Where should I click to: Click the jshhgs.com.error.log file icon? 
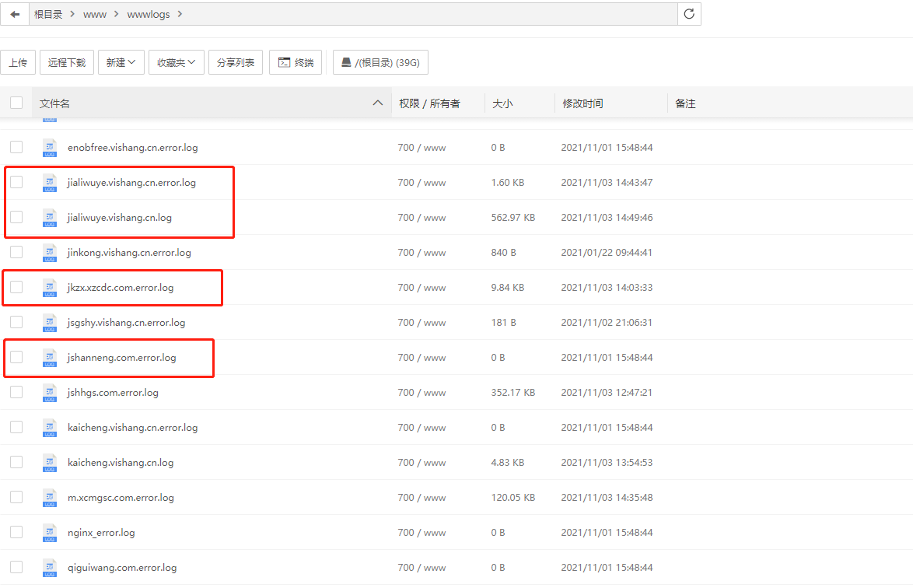[x=49, y=392]
